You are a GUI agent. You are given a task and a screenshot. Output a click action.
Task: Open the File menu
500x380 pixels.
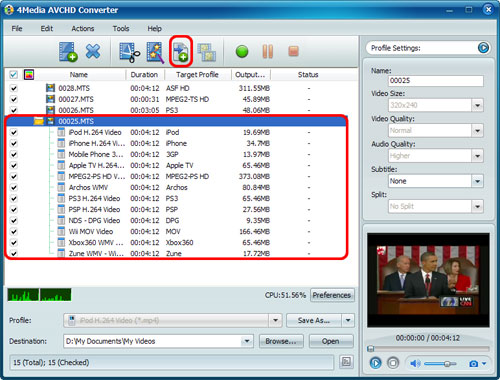point(17,28)
